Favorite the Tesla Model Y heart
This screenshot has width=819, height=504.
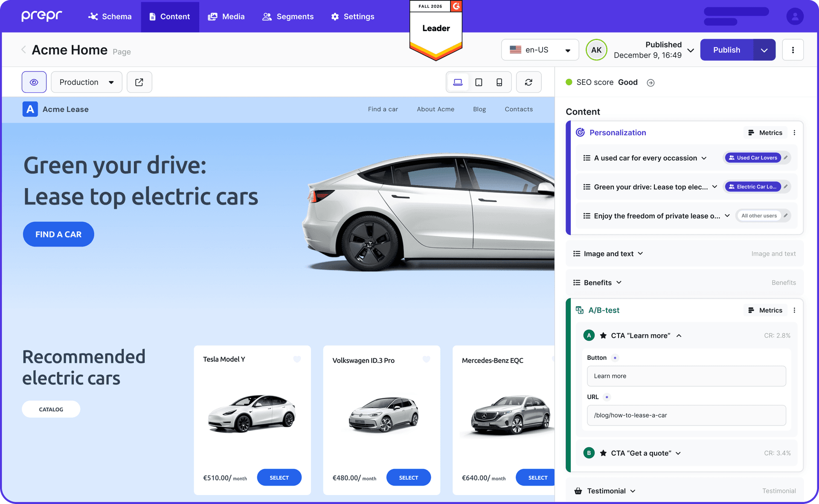click(x=297, y=359)
